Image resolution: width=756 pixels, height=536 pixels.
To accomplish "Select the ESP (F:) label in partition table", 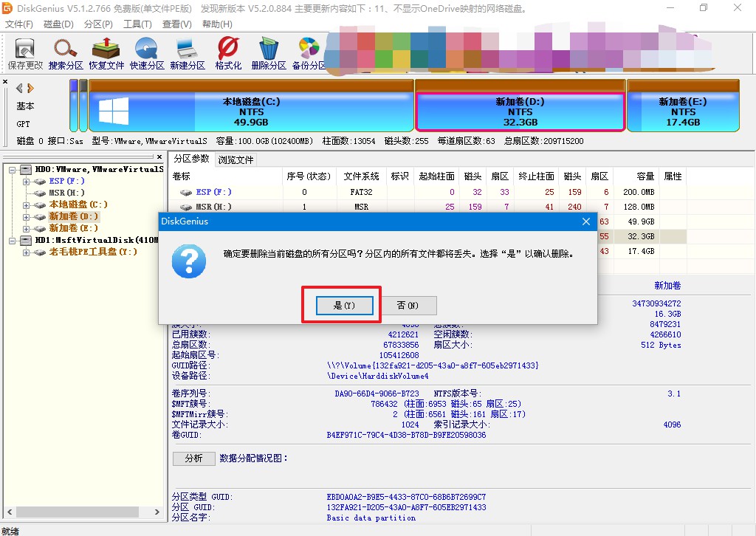I will [x=213, y=192].
